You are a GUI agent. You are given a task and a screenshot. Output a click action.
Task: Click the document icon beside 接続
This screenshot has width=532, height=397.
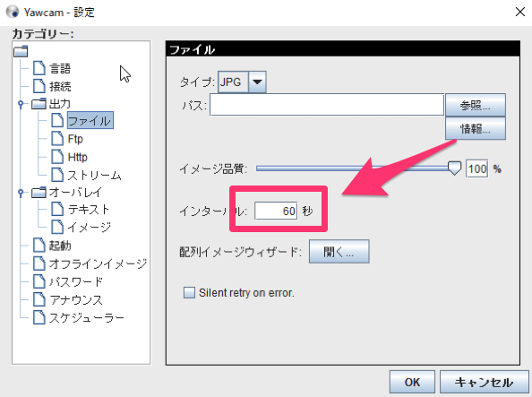[39, 86]
